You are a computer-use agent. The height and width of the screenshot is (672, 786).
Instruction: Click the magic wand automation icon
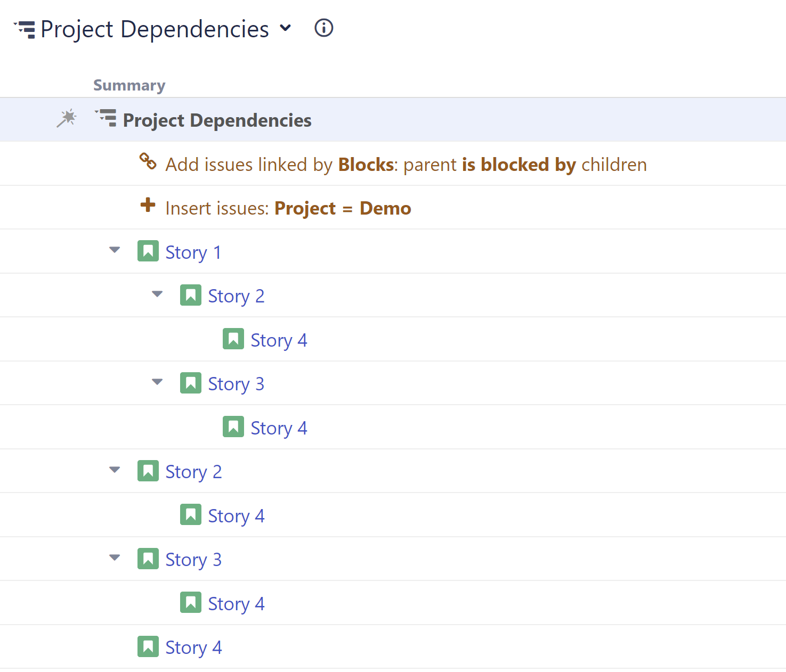(66, 118)
